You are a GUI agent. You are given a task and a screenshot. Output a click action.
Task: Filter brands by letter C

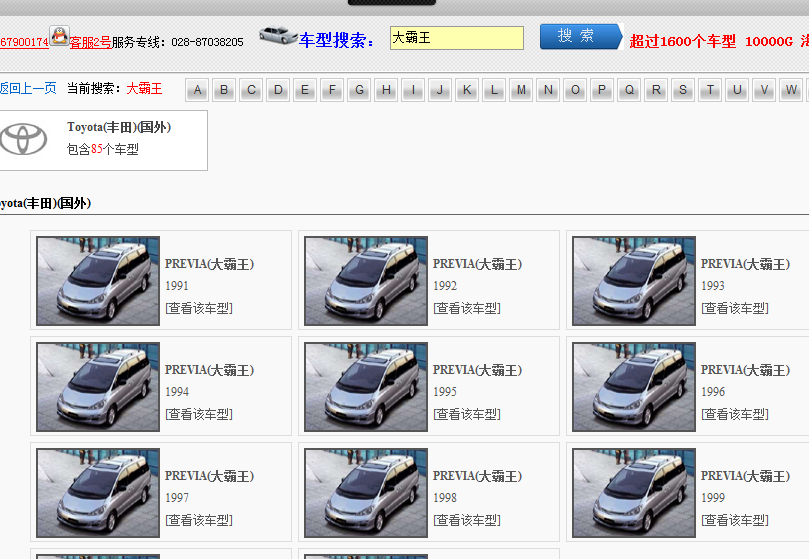coord(251,90)
